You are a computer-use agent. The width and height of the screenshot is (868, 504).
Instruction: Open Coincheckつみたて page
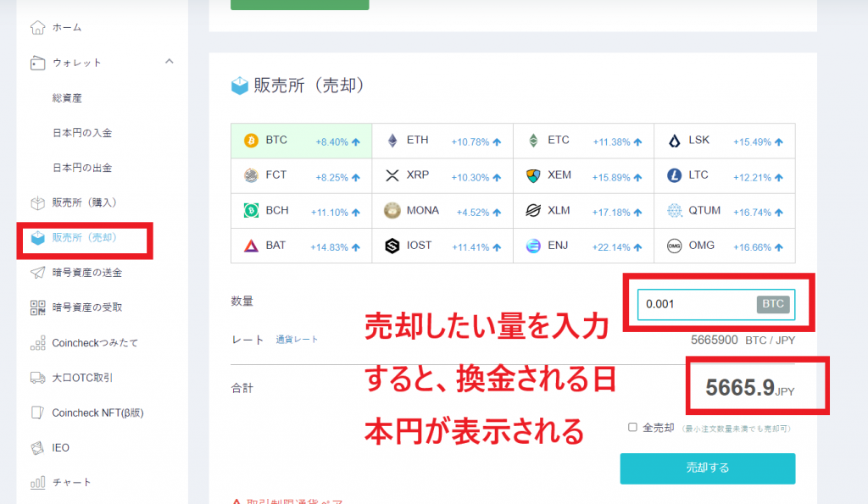click(95, 342)
